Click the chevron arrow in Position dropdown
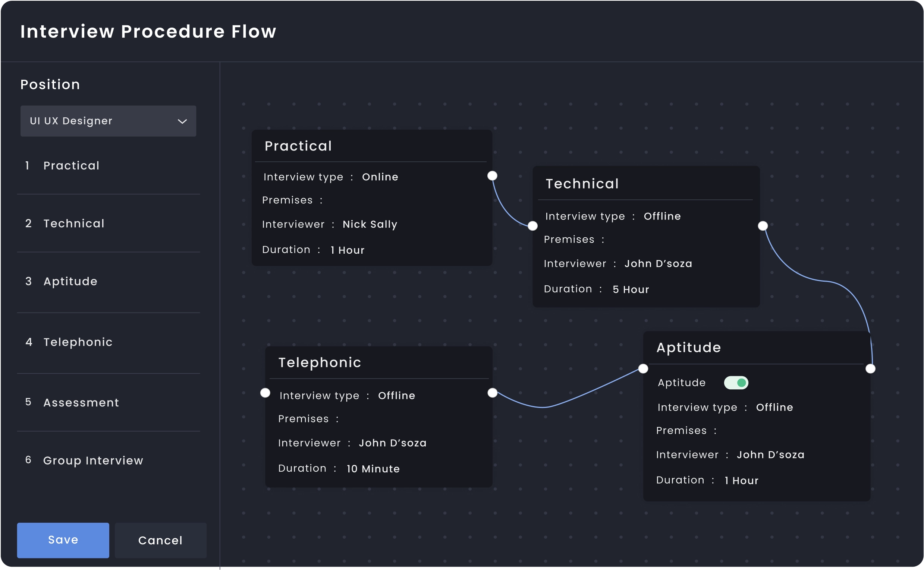 (x=182, y=121)
